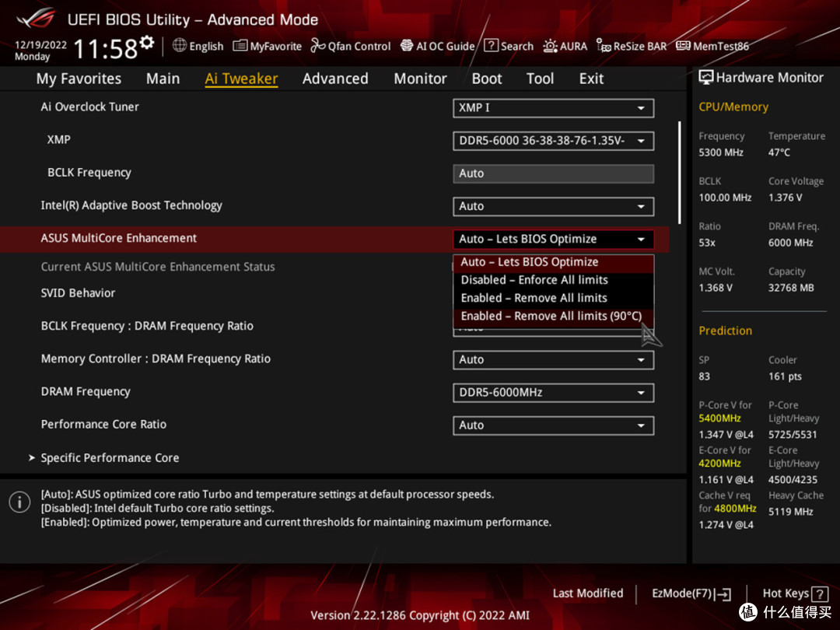Image resolution: width=840 pixels, height=630 pixels.
Task: Click the 47°C temperature reading
Action: (779, 152)
